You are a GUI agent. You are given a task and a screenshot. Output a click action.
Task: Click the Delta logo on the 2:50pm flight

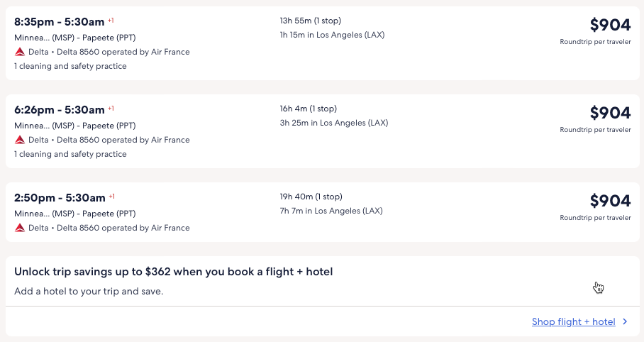(20, 228)
